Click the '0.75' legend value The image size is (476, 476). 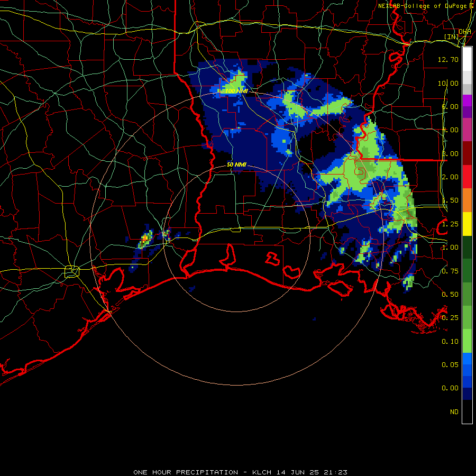click(x=450, y=271)
